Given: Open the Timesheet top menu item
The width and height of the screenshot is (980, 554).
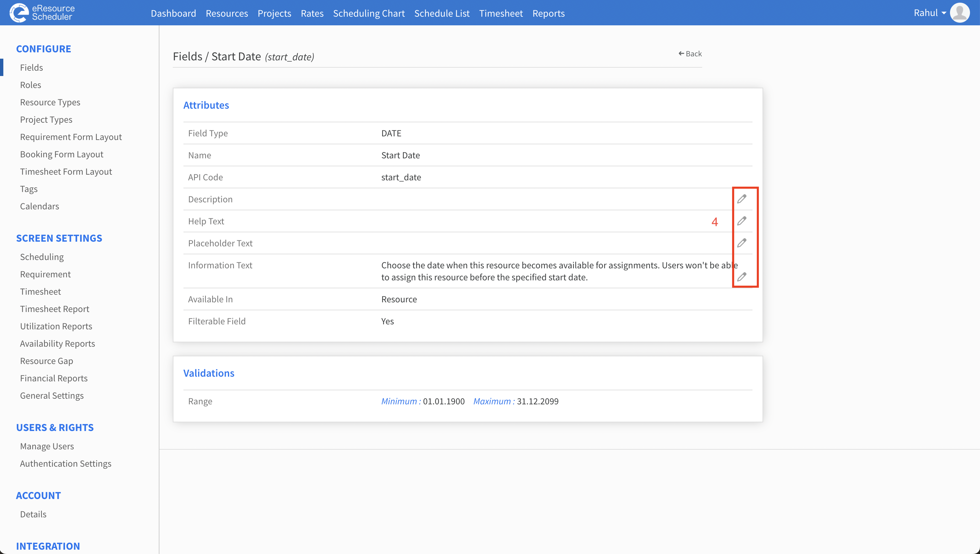Looking at the screenshot, I should (x=501, y=13).
